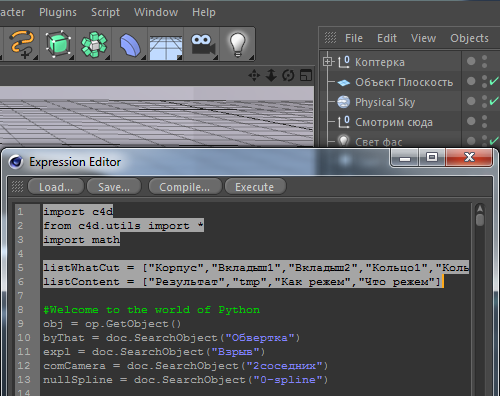Viewport: 500px width, 396px height.
Task: Click the Cinema 4D logo in Expression Editor
Action: pos(16,162)
